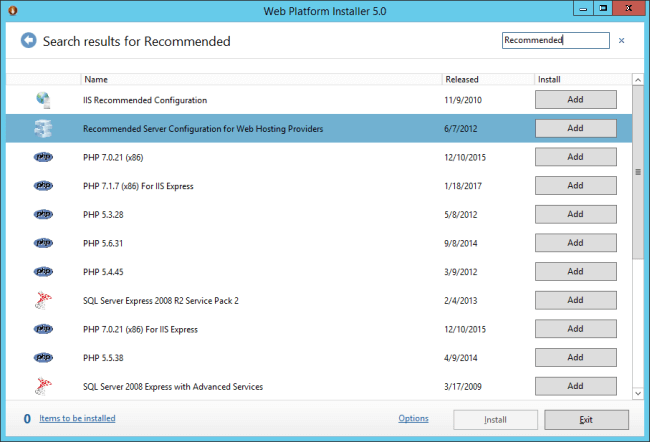Click the back arrow icon
Screen dimensions: 650x442
(29, 40)
